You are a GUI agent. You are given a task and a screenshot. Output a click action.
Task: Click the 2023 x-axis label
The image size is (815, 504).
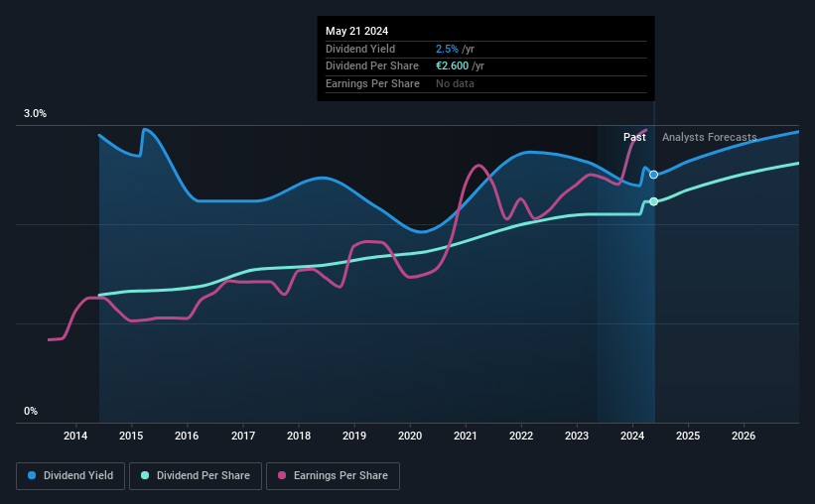[577, 436]
